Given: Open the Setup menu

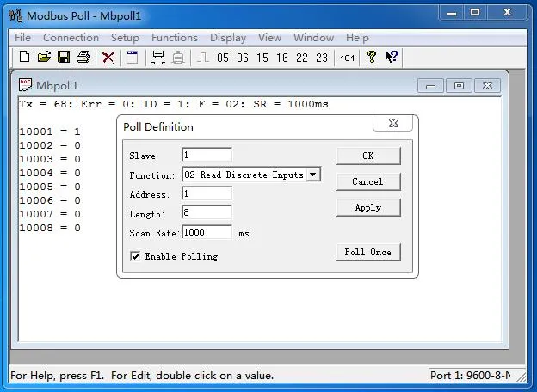Looking at the screenshot, I should pyautogui.click(x=125, y=37).
